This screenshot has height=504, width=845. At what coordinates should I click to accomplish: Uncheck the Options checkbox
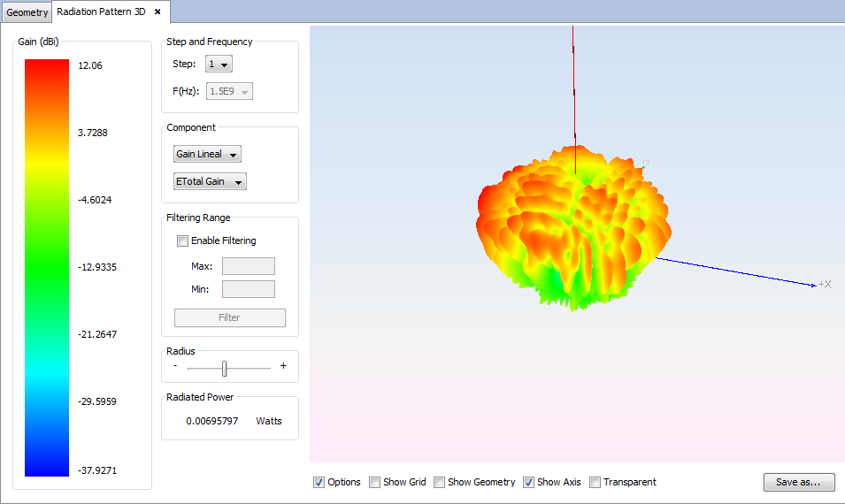click(319, 483)
